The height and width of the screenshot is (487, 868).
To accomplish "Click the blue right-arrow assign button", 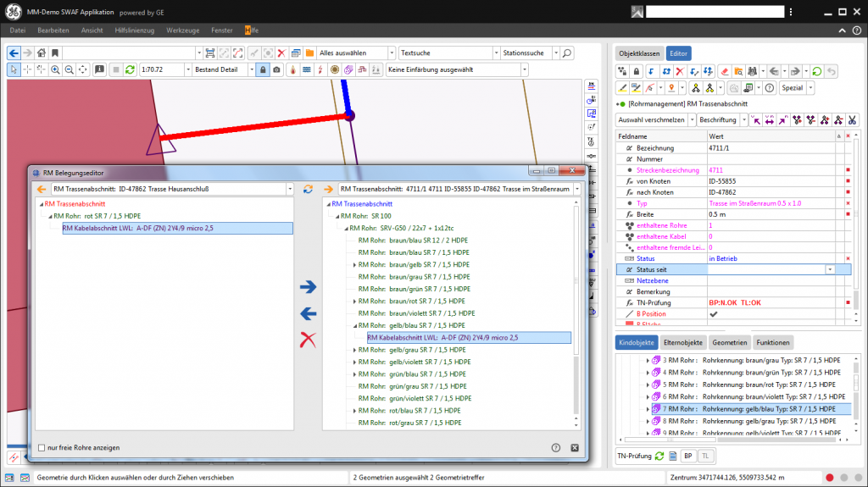I will (308, 287).
